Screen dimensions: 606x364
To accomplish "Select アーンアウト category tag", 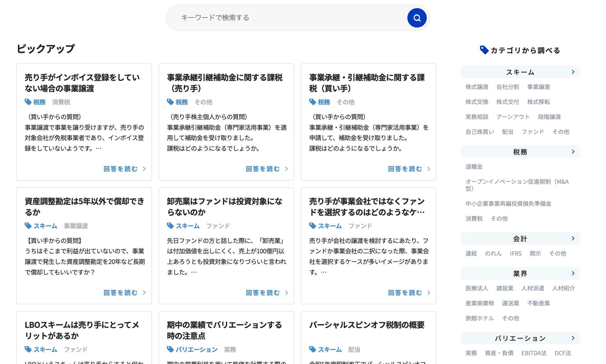I will [x=513, y=117].
